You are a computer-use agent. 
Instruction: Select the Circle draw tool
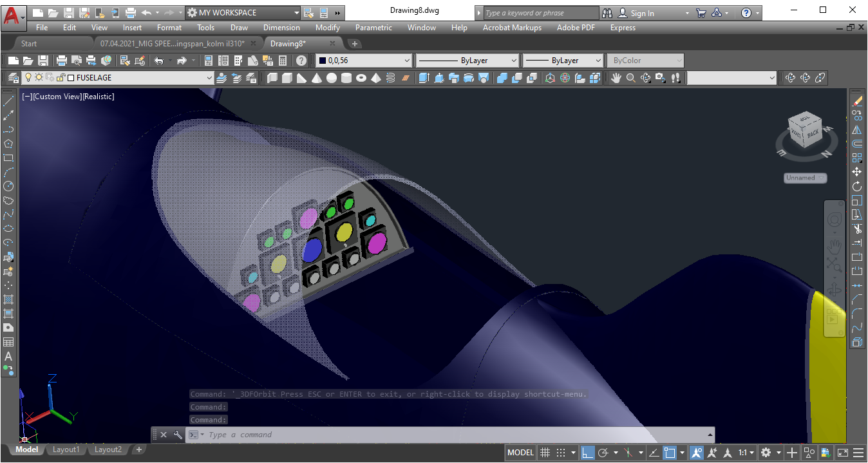[8, 185]
